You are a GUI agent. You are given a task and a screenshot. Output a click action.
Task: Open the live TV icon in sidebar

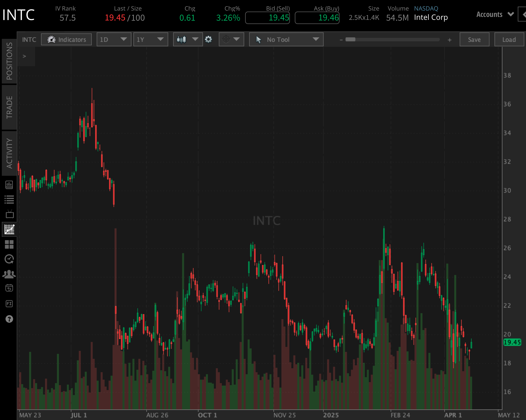(9, 214)
